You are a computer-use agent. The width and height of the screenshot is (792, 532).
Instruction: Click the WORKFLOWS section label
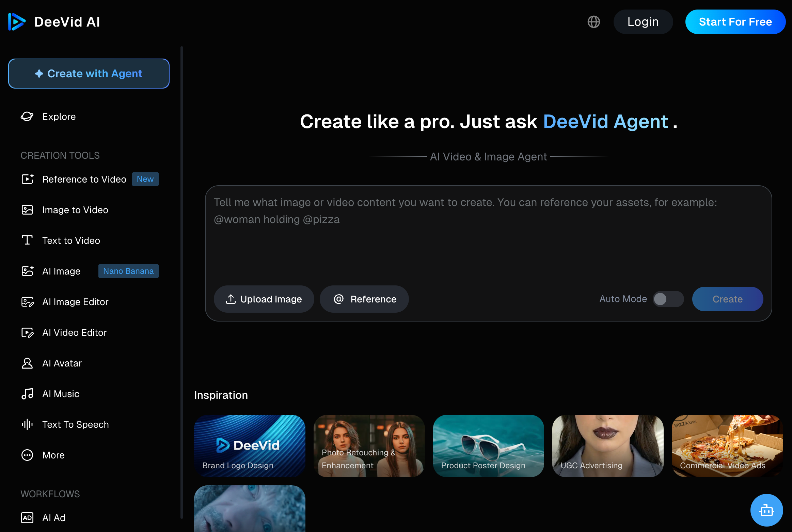pos(50,494)
